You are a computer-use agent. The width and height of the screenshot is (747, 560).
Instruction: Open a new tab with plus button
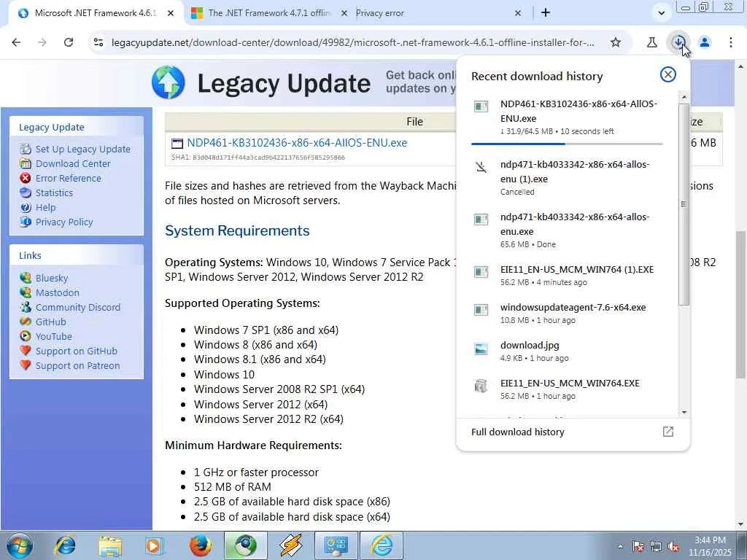coord(546,13)
